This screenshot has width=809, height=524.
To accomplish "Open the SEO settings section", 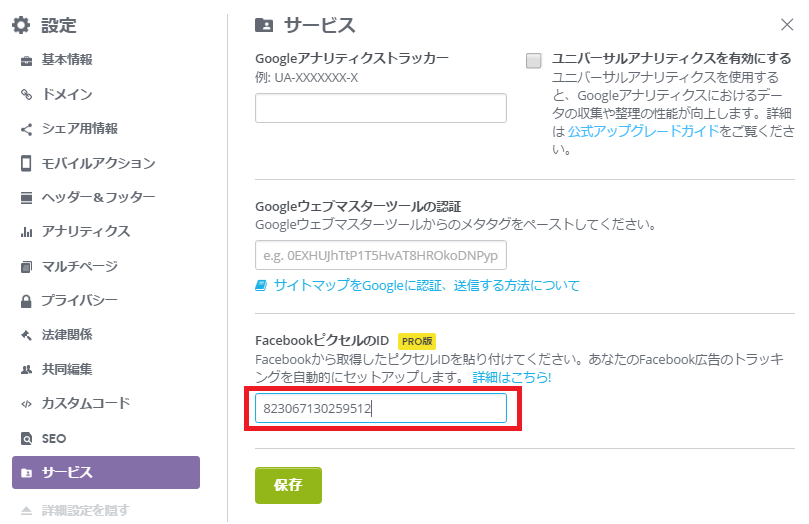I will [x=54, y=438].
